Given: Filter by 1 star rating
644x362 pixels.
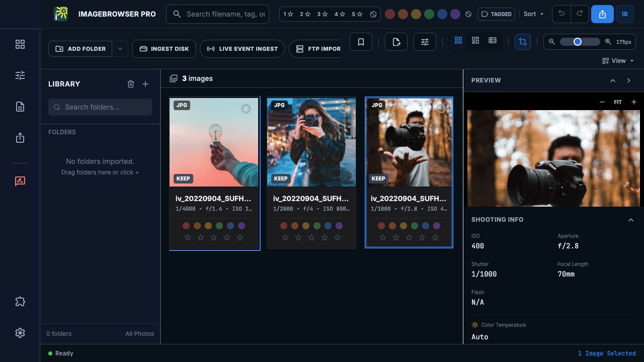Looking at the screenshot, I should click(x=288, y=14).
